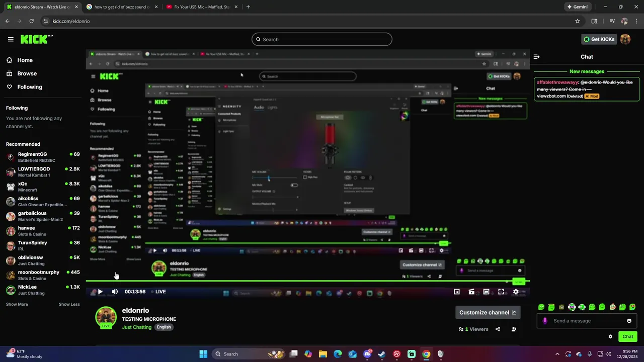
Task: Open the Just Chatting category link
Action: click(136, 327)
